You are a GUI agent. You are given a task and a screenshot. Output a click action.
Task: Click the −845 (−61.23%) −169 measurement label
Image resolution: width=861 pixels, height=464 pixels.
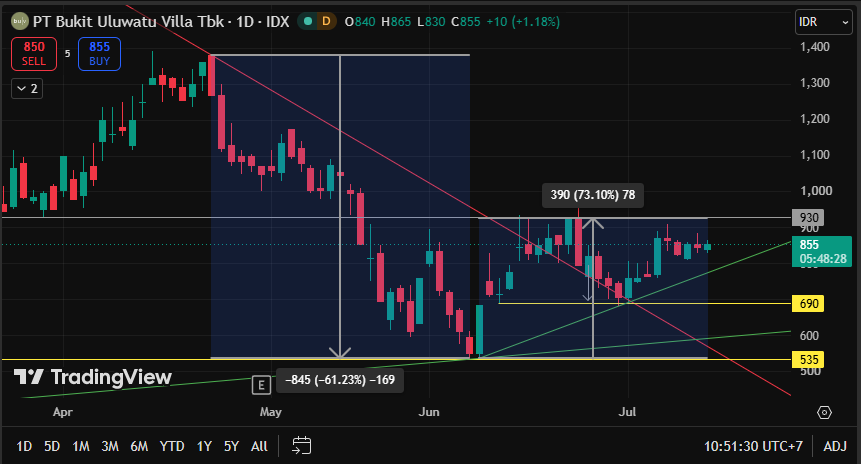340,380
